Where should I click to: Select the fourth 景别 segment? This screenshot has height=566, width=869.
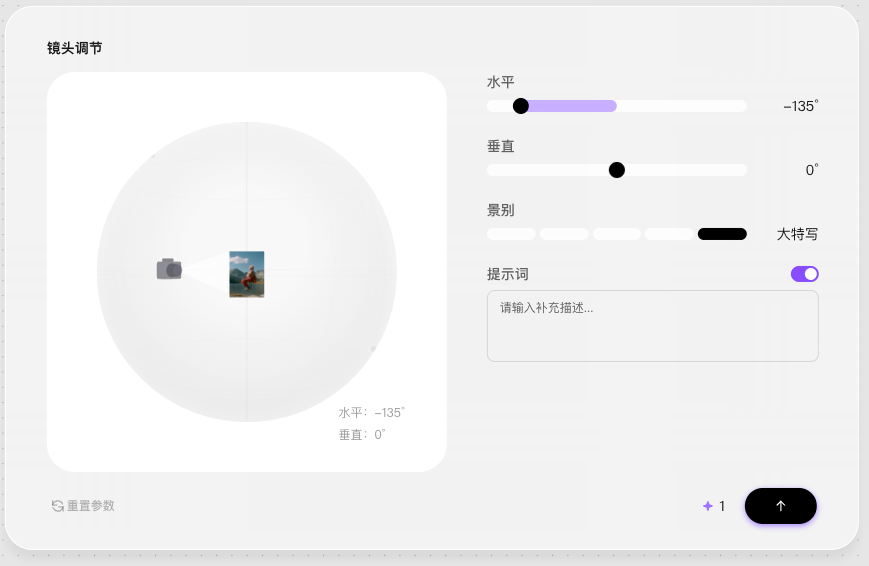point(669,234)
